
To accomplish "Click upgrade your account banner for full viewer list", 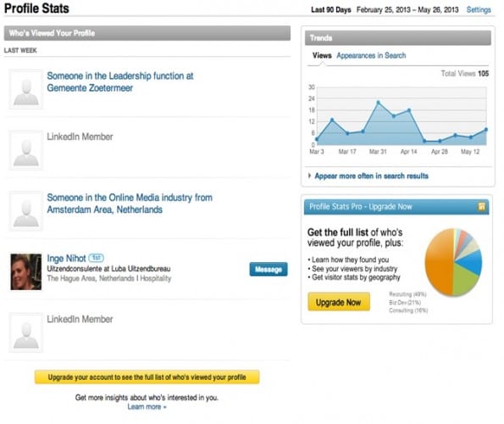I will pos(147,377).
